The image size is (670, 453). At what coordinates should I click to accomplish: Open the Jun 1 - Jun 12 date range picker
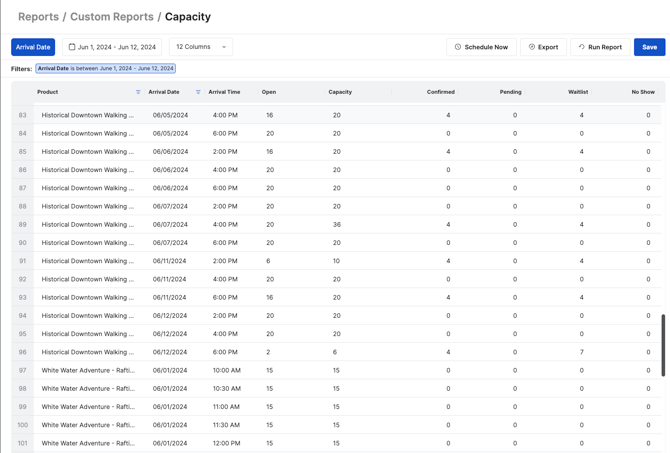tap(112, 47)
